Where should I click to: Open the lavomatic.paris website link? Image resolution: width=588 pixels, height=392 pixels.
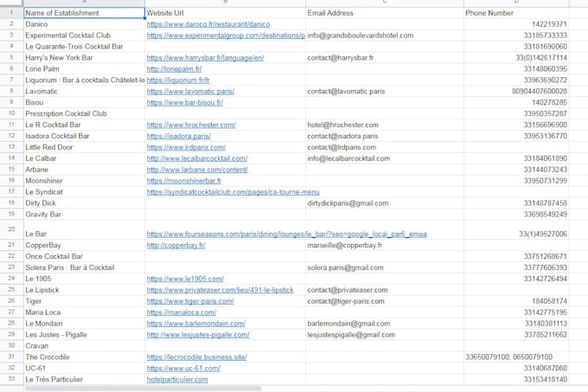(190, 91)
